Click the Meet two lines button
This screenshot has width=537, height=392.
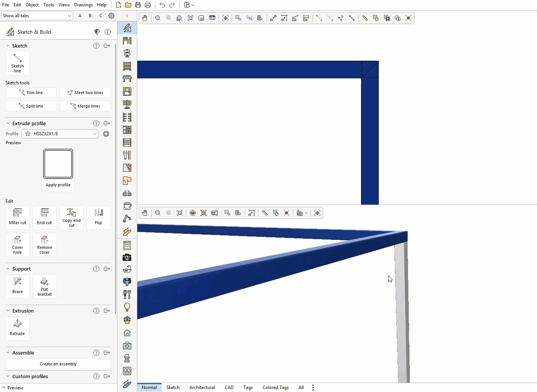point(85,93)
